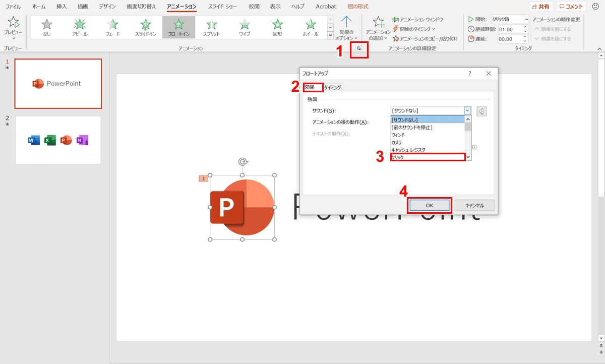Select the フロートイン animation effect
Screen dimensions: 605x364
point(178,27)
